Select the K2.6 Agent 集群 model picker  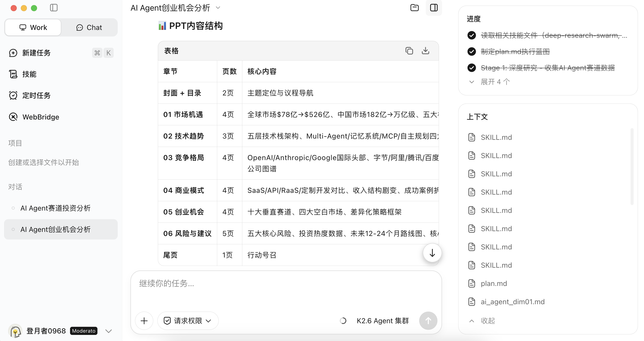click(x=383, y=321)
